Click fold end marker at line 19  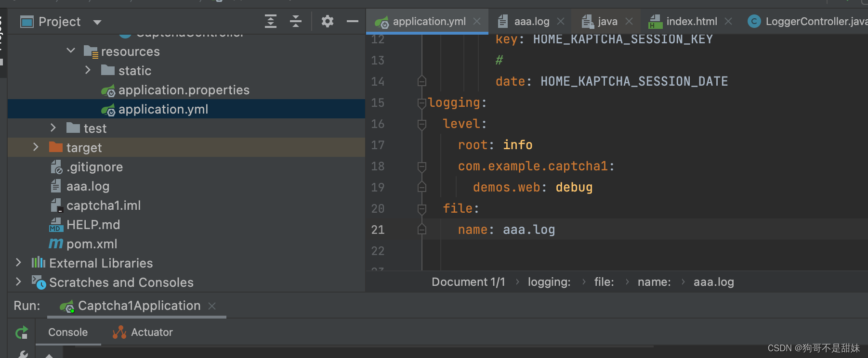point(422,187)
